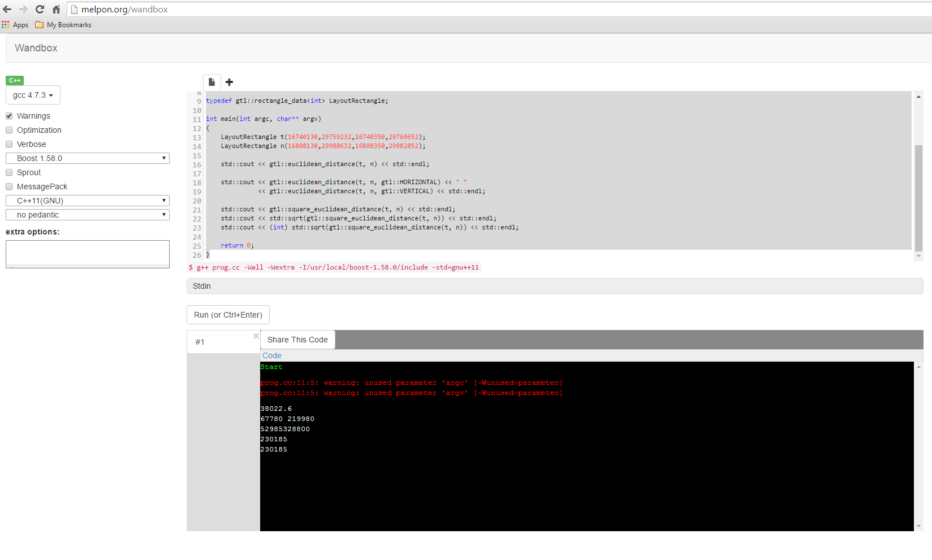Image resolution: width=932 pixels, height=560 pixels.
Task: Close result tab #1
Action: pos(256,336)
